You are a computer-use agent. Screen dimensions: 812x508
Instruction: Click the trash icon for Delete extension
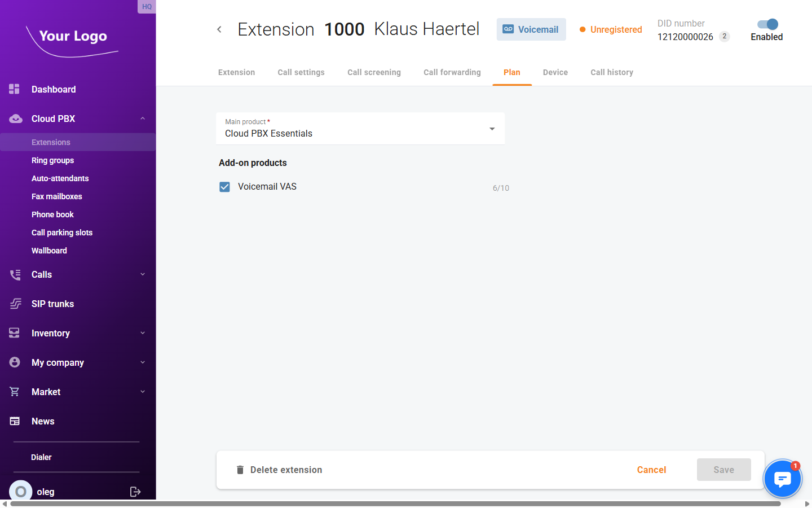click(240, 470)
